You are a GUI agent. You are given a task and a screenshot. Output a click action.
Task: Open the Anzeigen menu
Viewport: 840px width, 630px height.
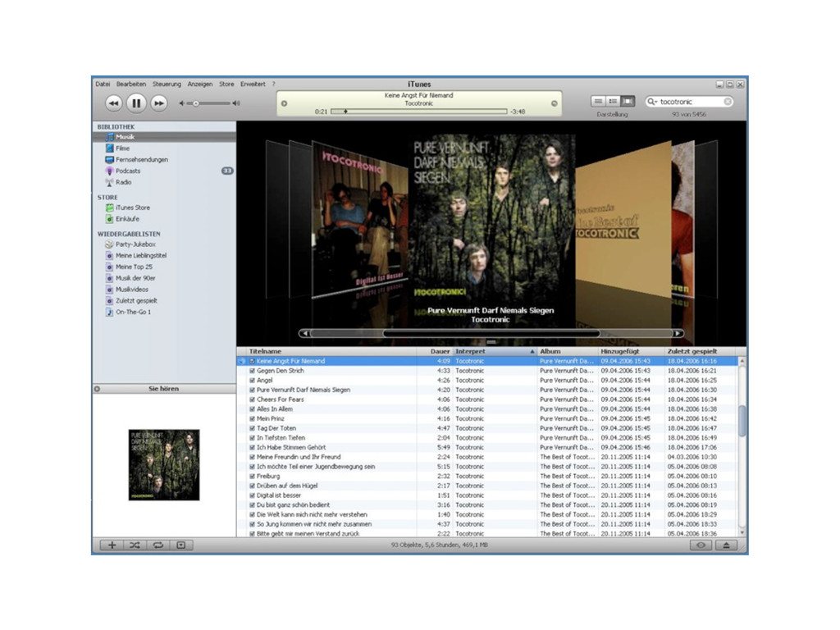(x=200, y=84)
